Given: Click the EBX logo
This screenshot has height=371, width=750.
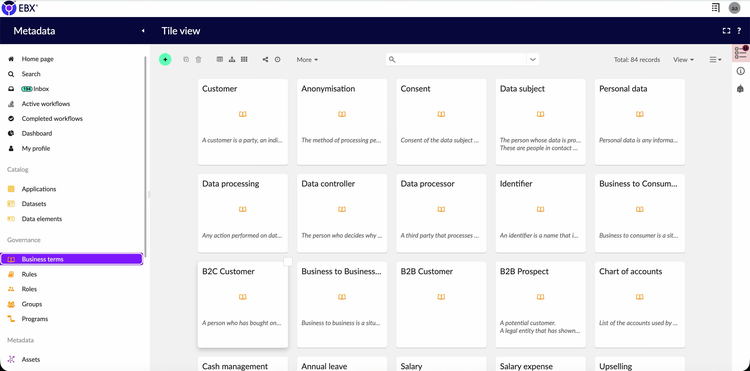Looking at the screenshot, I should (x=20, y=8).
